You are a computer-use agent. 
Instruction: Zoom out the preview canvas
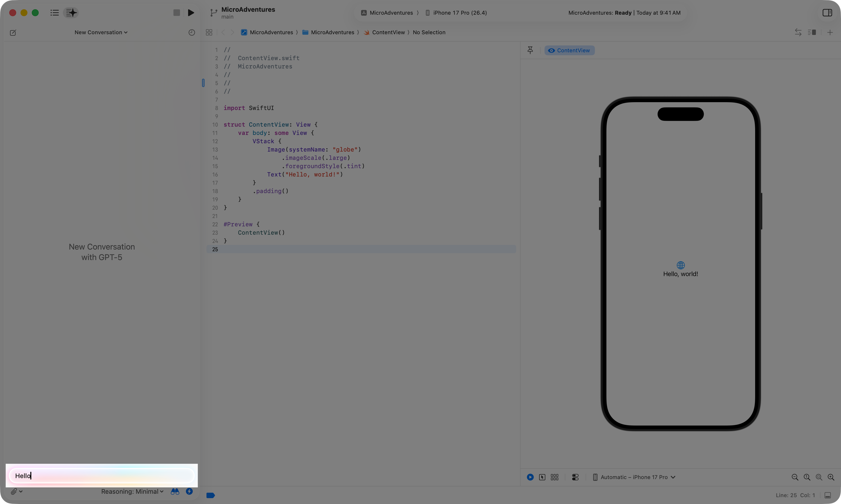coord(795,477)
